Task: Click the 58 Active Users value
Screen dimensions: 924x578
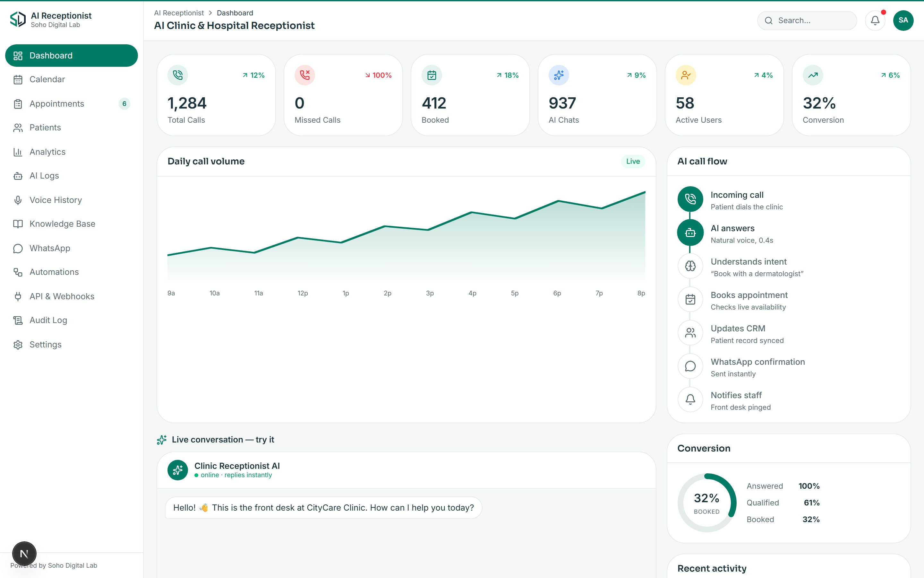Action: point(685,103)
